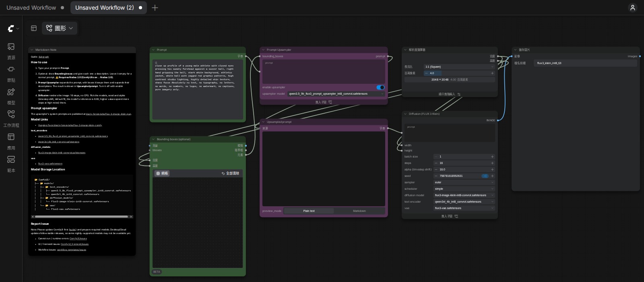This screenshot has height=282, width=644.
Task: Select Plain text preview mode
Action: (309, 211)
